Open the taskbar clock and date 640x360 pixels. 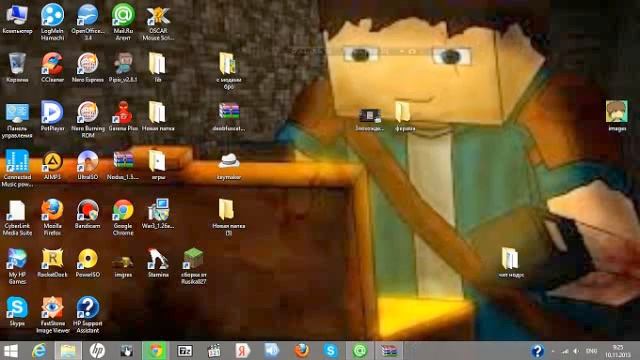618,351
